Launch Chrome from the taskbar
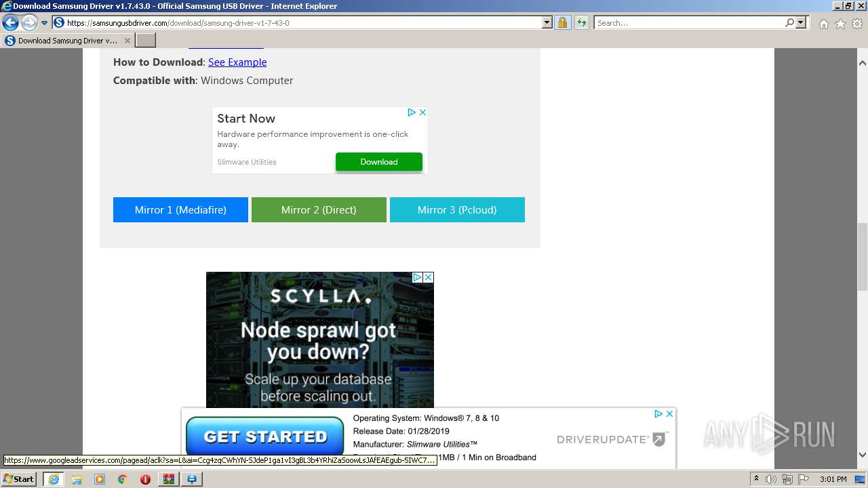The image size is (868, 488). pyautogui.click(x=123, y=479)
